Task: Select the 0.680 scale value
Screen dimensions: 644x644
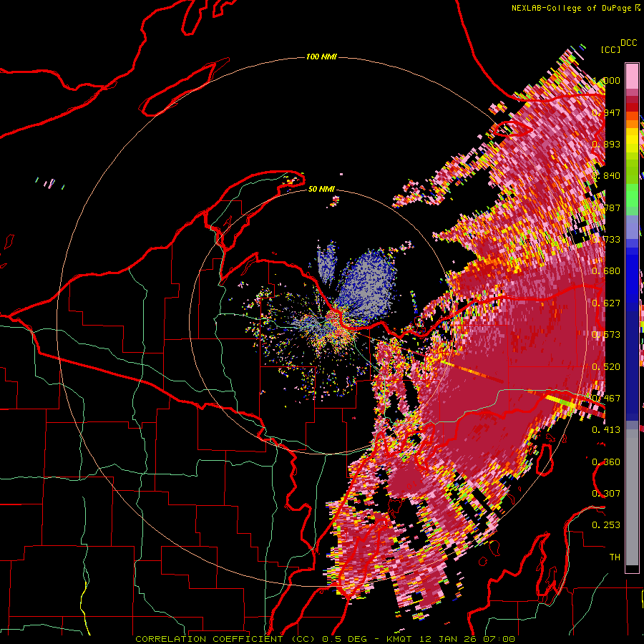Action: tap(606, 270)
